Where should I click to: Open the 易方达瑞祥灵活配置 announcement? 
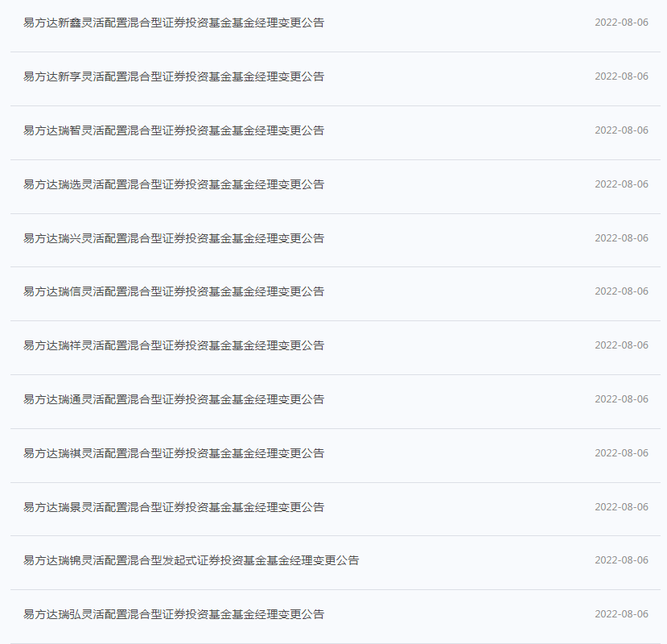click(x=174, y=345)
